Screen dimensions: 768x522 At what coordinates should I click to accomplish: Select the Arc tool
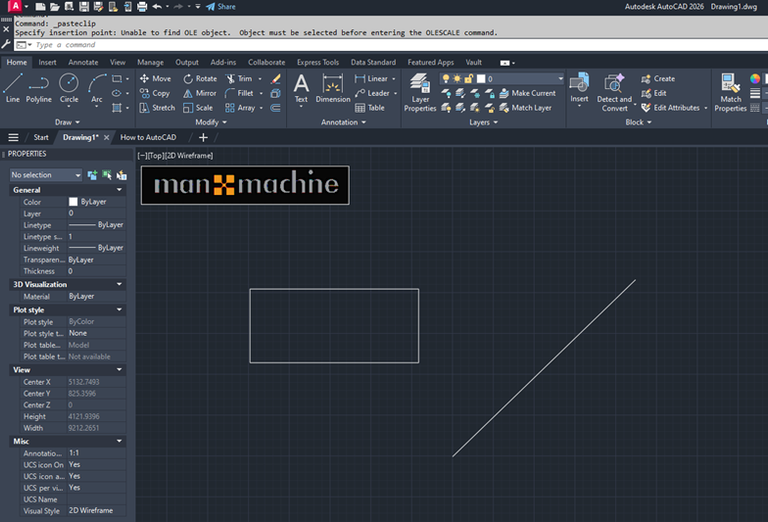click(x=97, y=88)
